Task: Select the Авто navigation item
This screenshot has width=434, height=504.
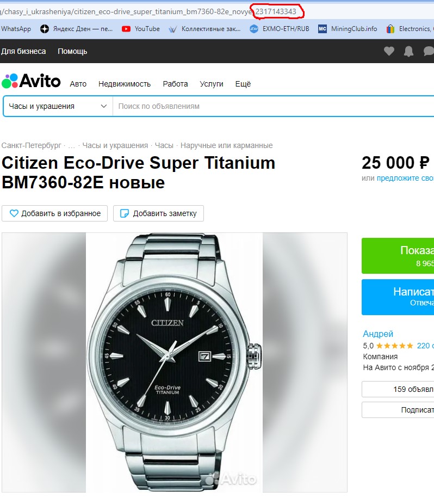Action: click(x=78, y=84)
